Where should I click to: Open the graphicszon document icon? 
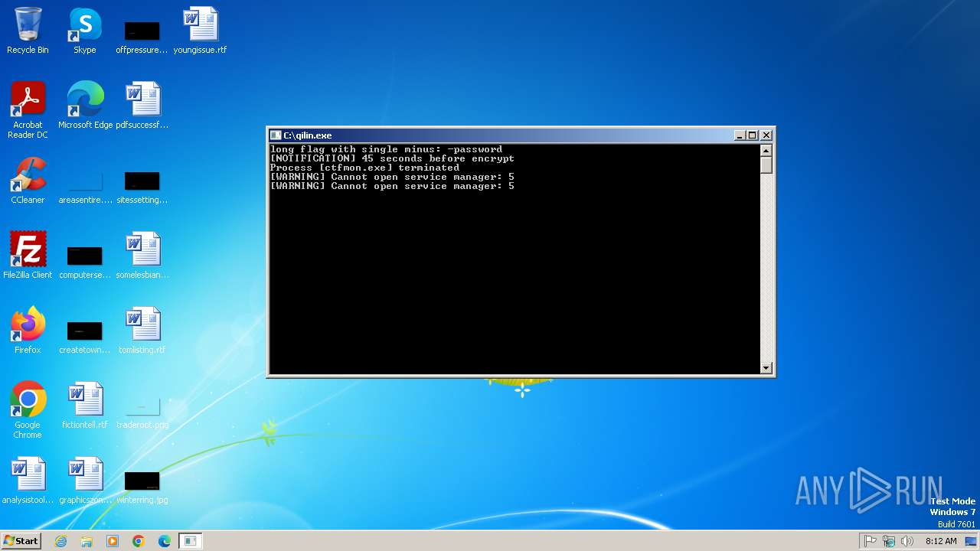(85, 481)
